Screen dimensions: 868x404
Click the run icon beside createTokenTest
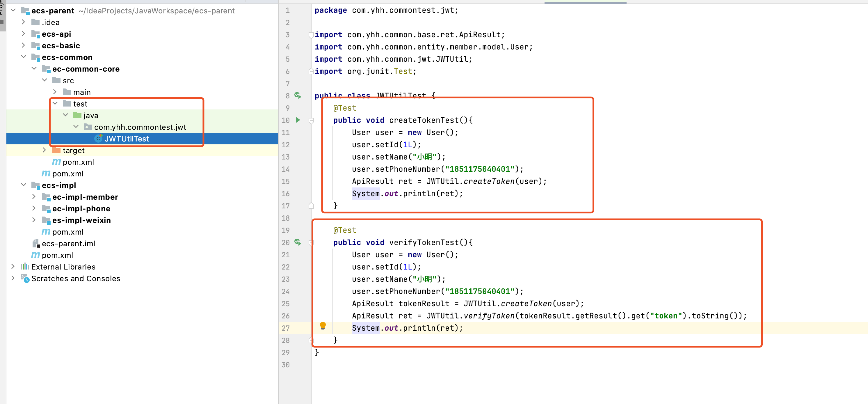pos(298,120)
